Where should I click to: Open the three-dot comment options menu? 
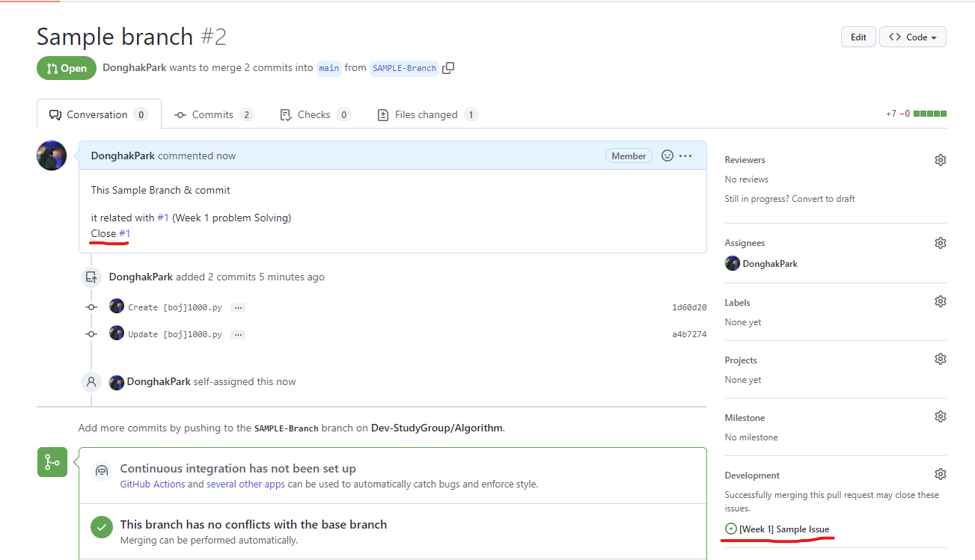[x=685, y=156]
